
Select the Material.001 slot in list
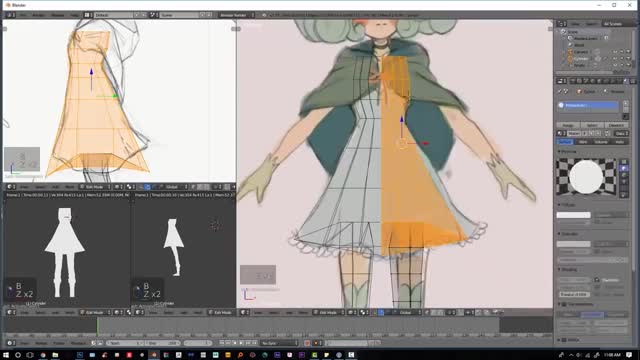point(588,105)
